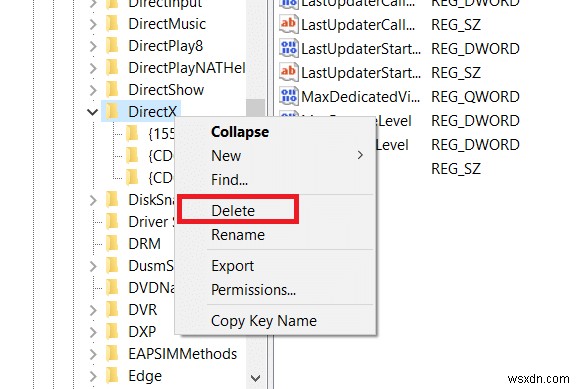Click the DVR folder icon
This screenshot has height=389, width=581.
112,309
